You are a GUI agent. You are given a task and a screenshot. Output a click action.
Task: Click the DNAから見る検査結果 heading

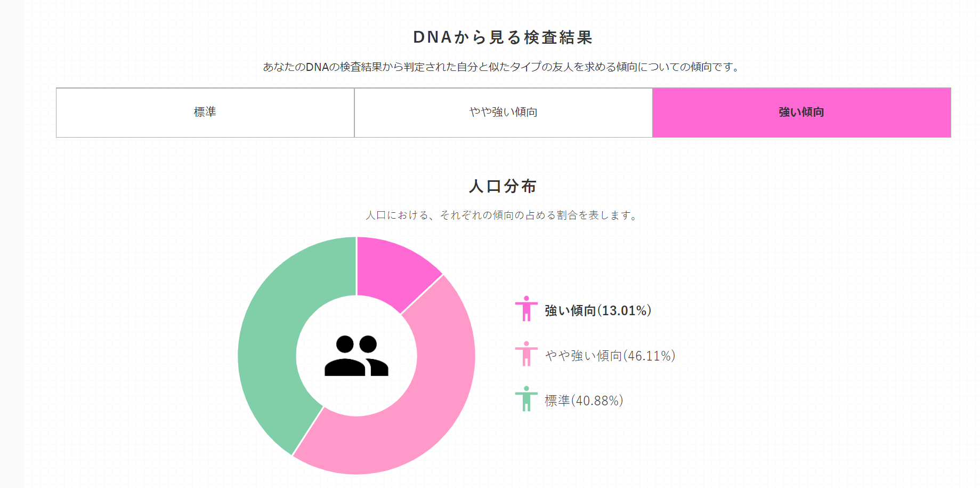503,37
